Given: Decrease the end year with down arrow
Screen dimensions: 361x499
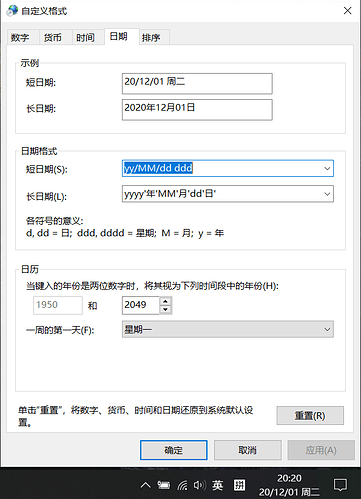Looking at the screenshot, I should [x=166, y=310].
